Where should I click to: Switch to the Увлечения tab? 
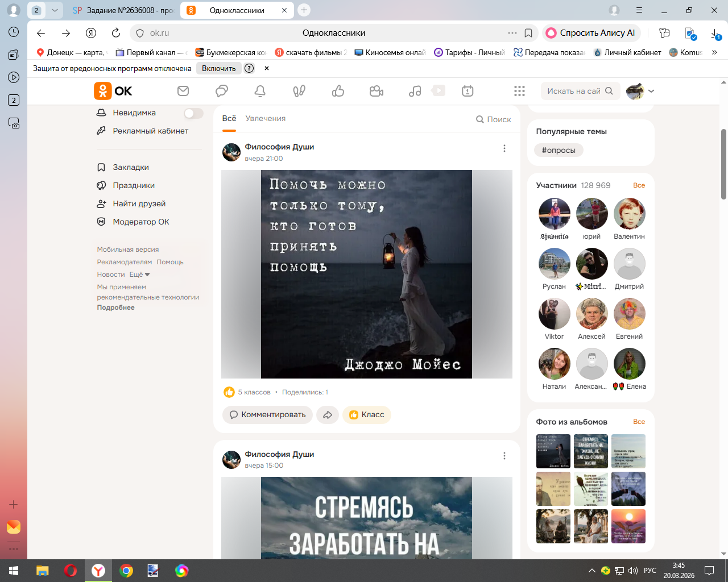point(266,119)
